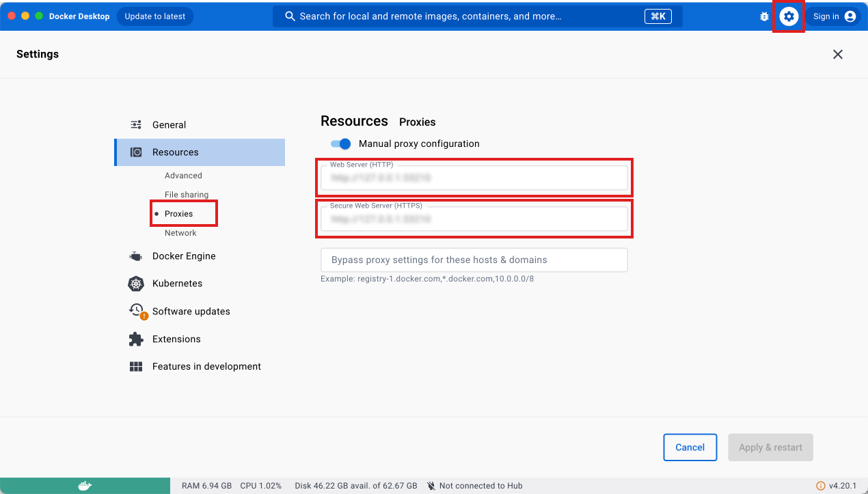The width and height of the screenshot is (868, 494).
Task: Select the Proxies sidebar subsection
Action: point(179,214)
